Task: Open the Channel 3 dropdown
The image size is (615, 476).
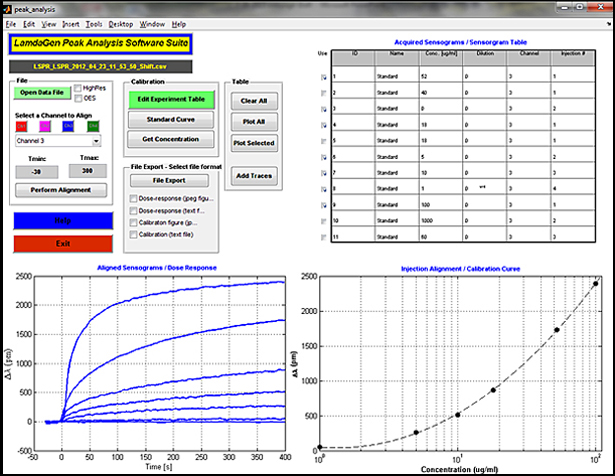Action: tap(58, 141)
